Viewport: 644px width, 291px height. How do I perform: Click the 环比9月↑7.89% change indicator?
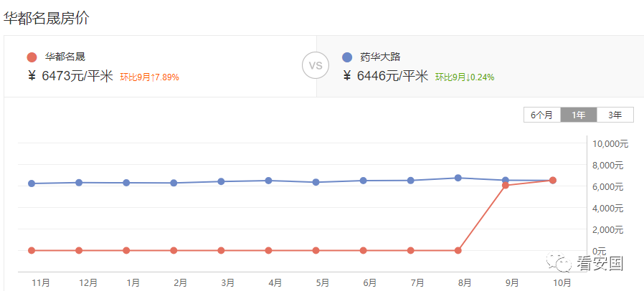click(149, 77)
